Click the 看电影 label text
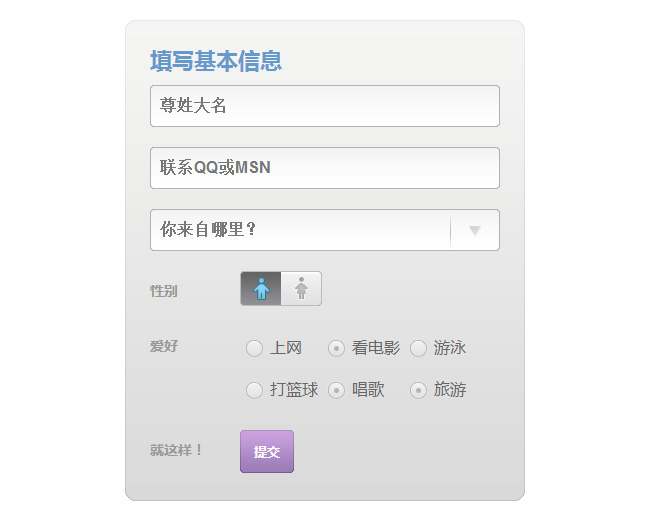This screenshot has width=650, height=521. (376, 348)
